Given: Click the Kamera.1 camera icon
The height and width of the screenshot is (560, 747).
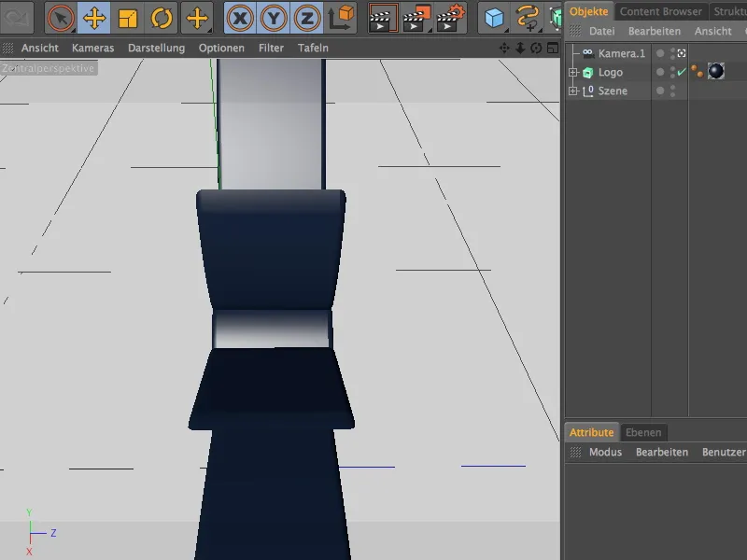Looking at the screenshot, I should [x=588, y=53].
